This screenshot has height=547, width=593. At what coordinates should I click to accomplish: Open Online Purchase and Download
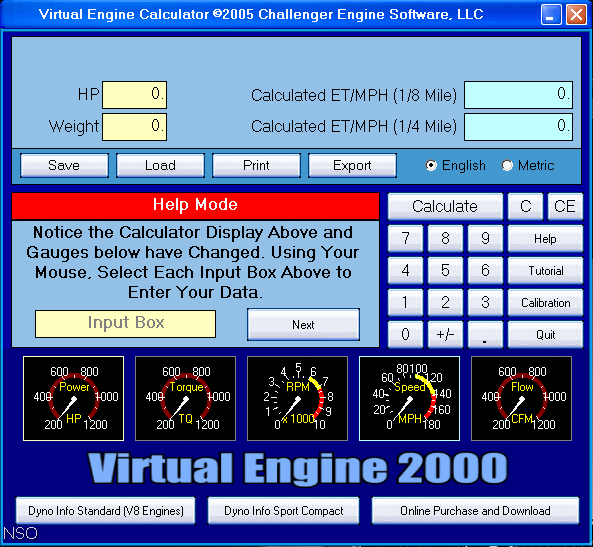click(475, 511)
